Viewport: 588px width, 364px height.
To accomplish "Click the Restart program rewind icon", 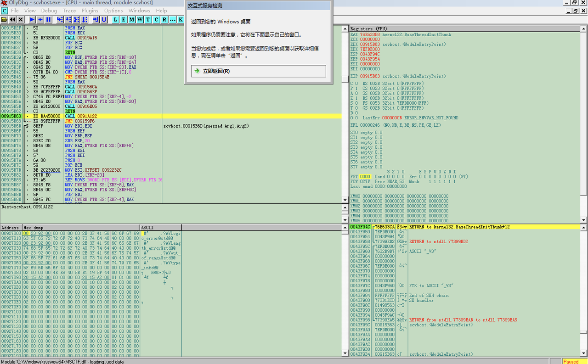I will [12, 19].
